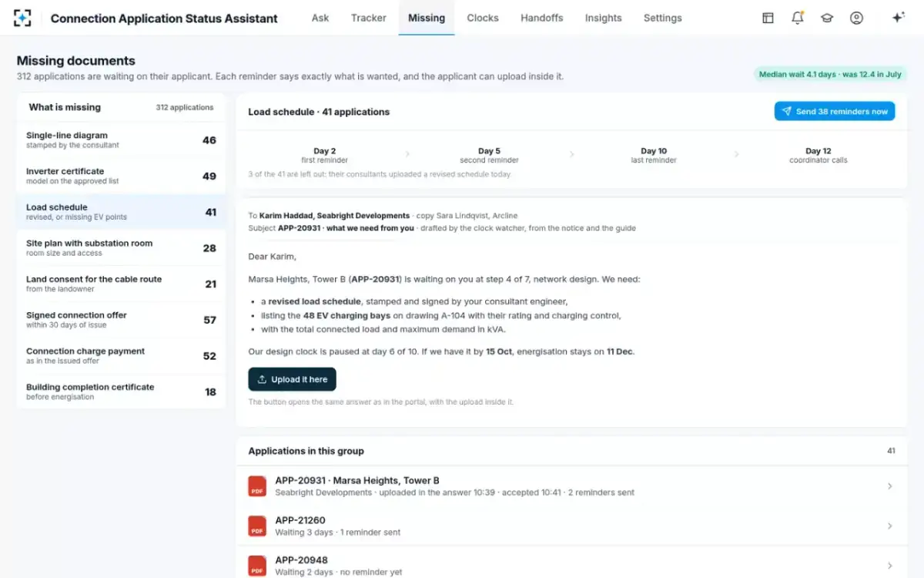
Task: Select the Building completion certificate category
Action: [x=121, y=391]
